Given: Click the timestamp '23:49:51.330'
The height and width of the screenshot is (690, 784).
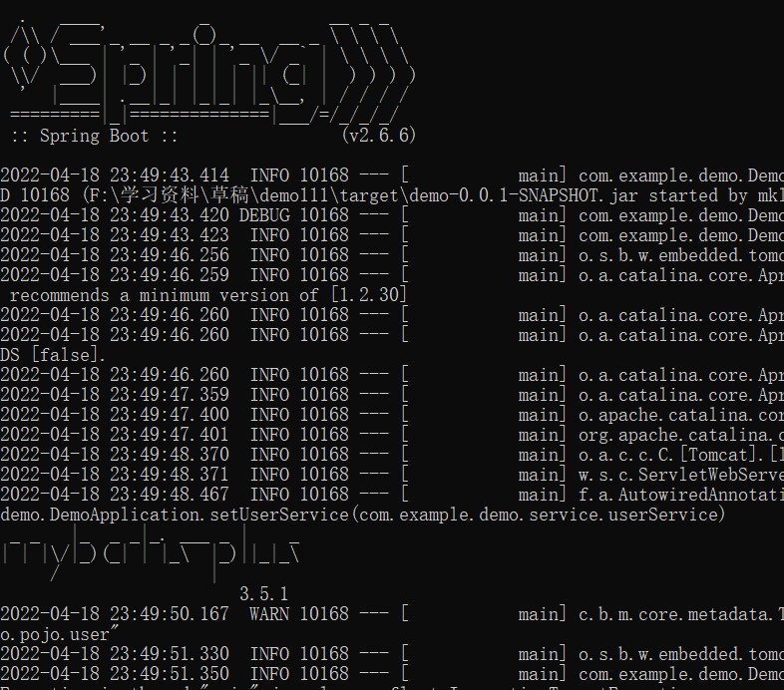Looking at the screenshot, I should coord(170,654).
